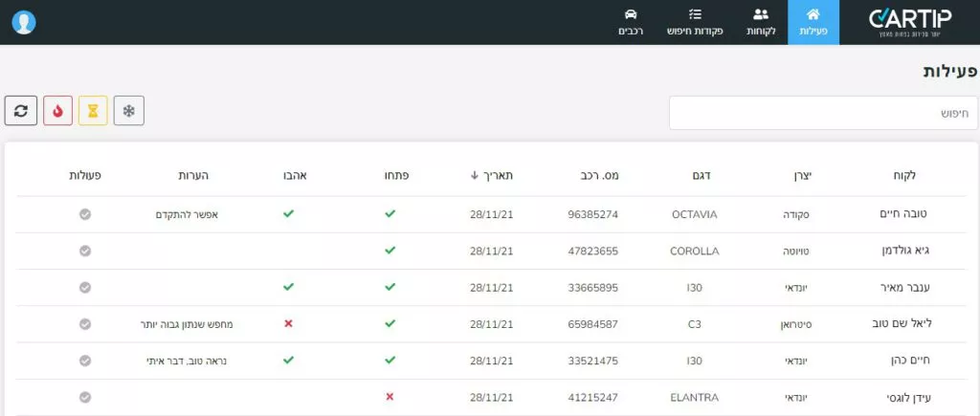Toggle action check for טובה חיים row
The height and width of the screenshot is (416, 980).
[x=85, y=214]
